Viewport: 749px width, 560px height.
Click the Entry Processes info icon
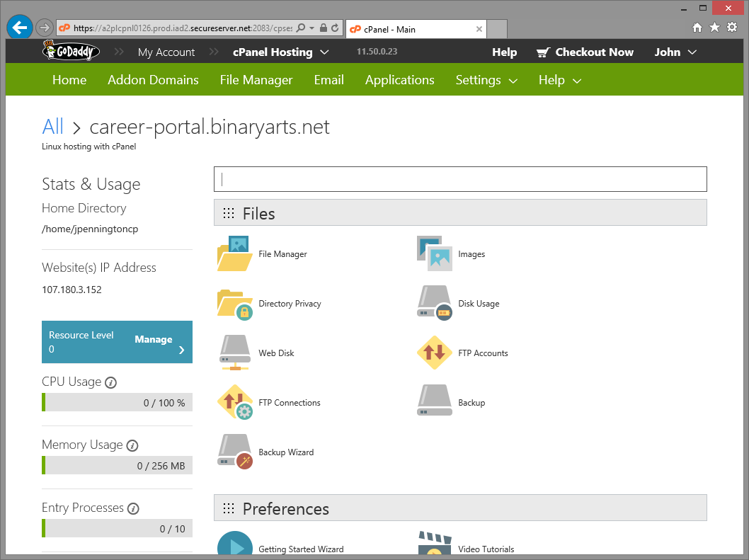(133, 509)
